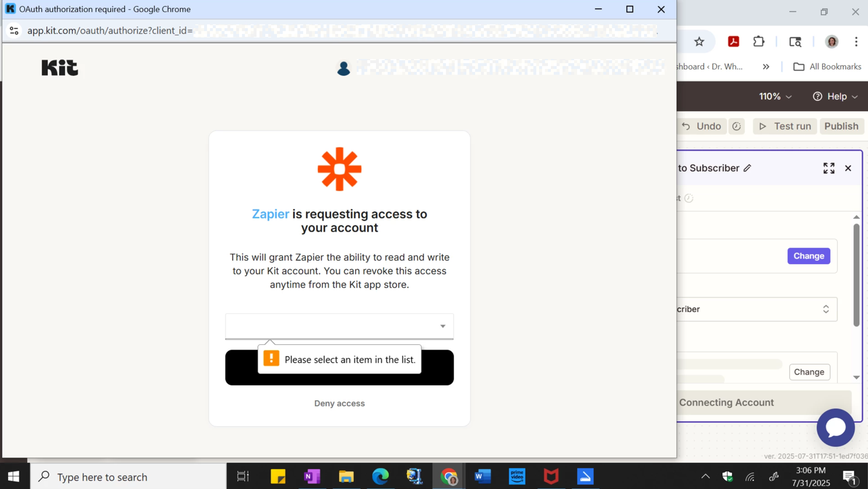Click the Kit logo

point(59,68)
